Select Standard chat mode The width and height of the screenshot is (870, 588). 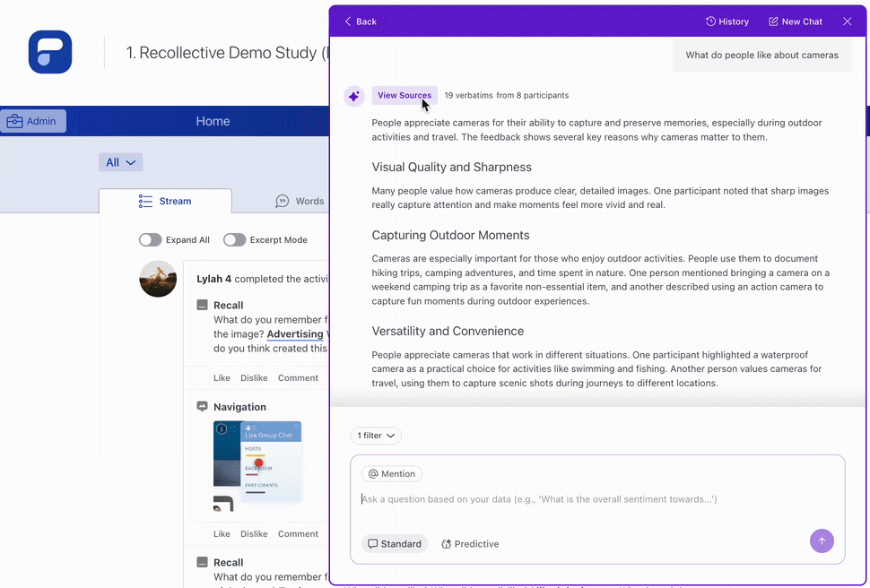click(x=394, y=544)
